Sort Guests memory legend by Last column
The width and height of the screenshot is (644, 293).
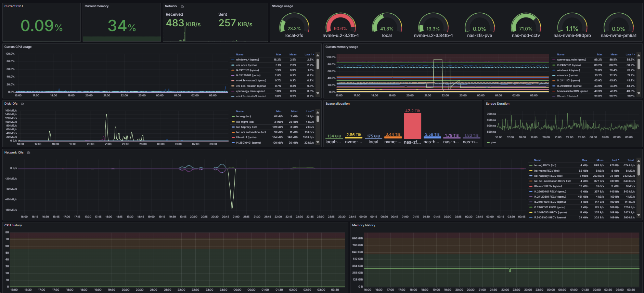tap(629, 55)
